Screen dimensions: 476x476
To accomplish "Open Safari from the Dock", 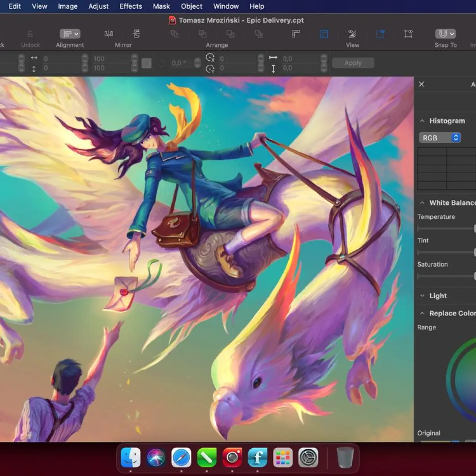I will tap(181, 457).
